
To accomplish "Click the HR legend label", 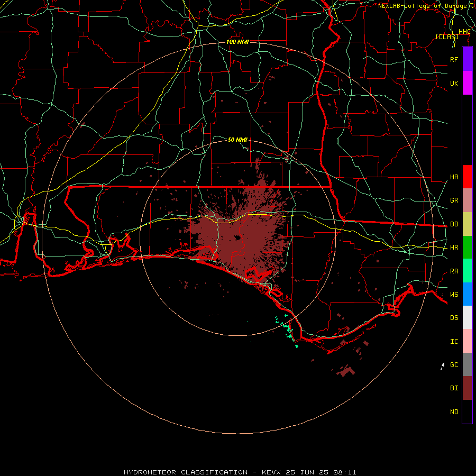I will [454, 248].
